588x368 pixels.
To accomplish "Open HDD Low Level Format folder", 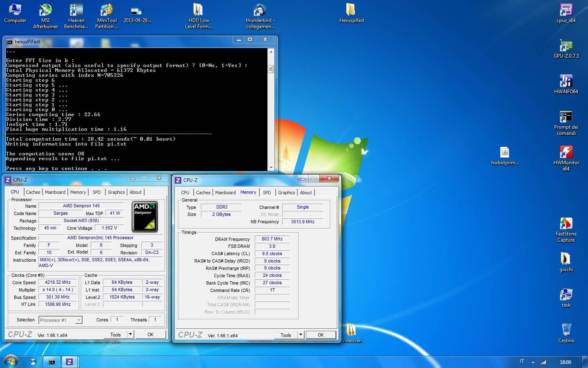I will [198, 16].
